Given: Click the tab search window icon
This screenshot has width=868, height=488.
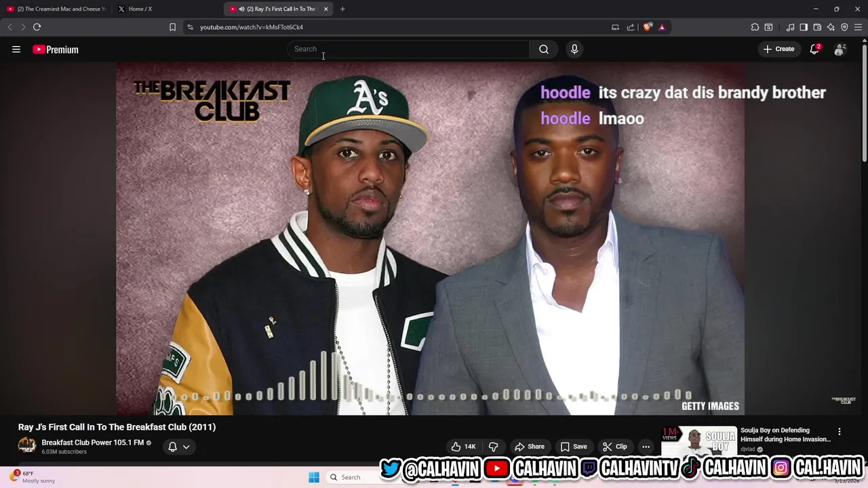Looking at the screenshot, I should pos(768,27).
